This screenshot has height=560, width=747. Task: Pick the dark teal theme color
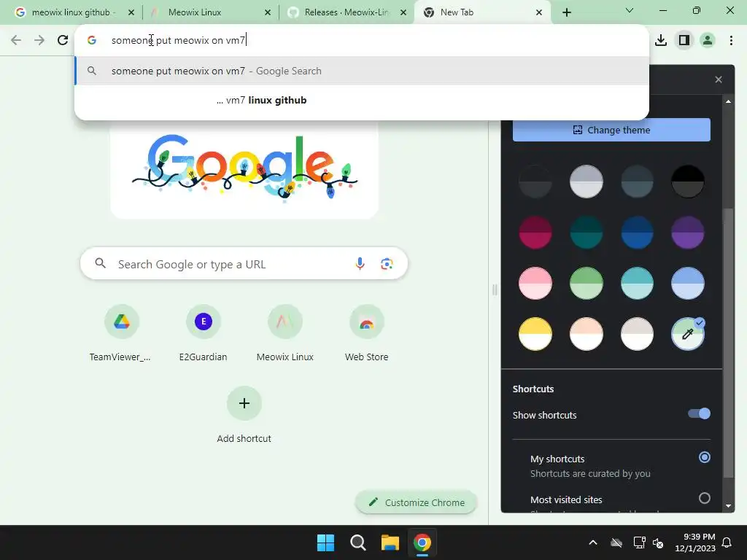pos(586,233)
